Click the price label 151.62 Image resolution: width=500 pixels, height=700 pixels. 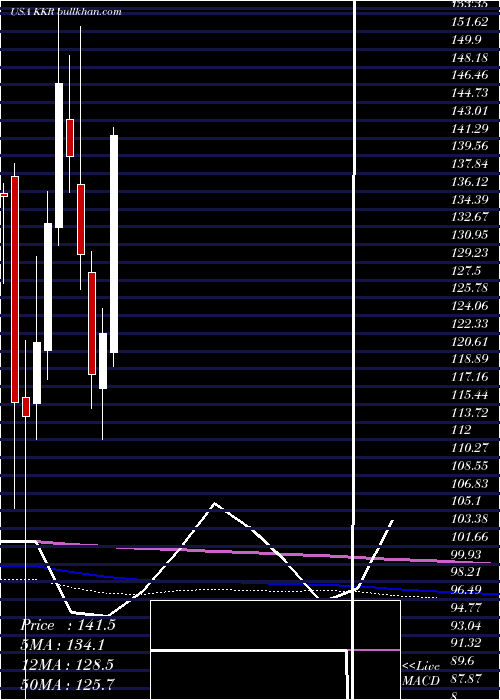(x=469, y=22)
